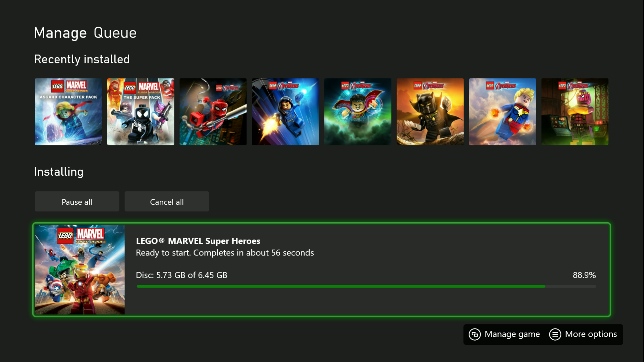Click the Installing section heading
Image resolution: width=644 pixels, height=362 pixels.
(x=59, y=172)
